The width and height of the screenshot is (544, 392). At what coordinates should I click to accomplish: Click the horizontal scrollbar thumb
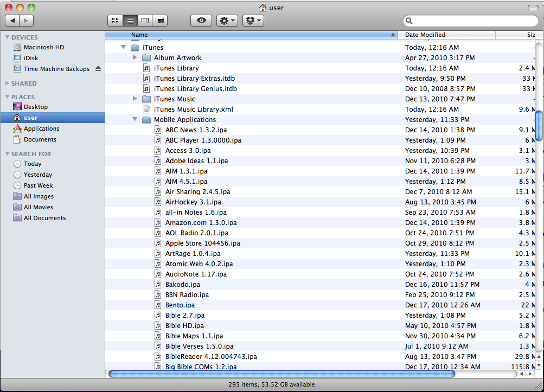click(x=281, y=374)
